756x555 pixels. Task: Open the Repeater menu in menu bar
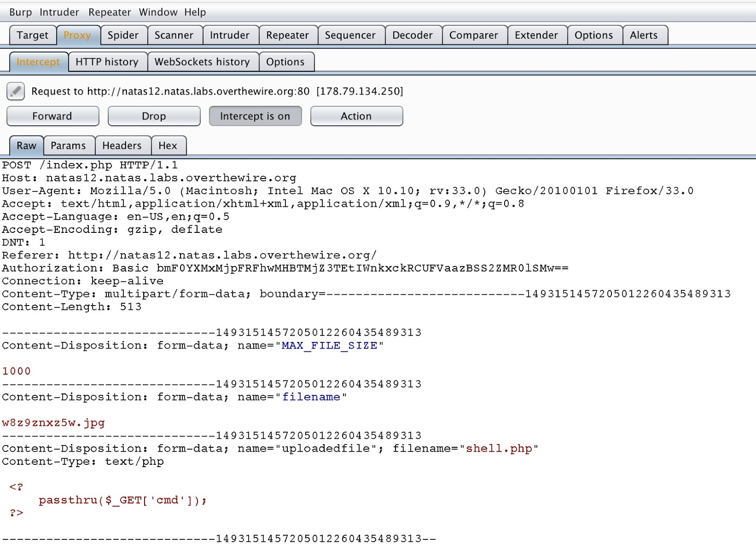[x=110, y=12]
